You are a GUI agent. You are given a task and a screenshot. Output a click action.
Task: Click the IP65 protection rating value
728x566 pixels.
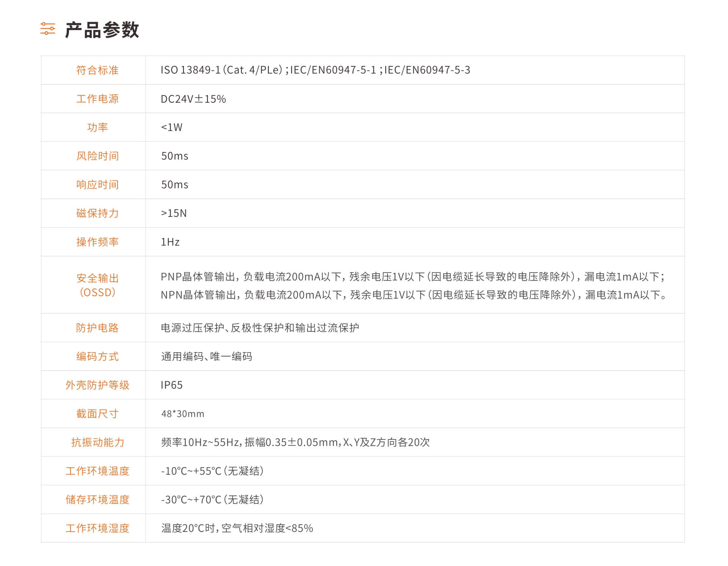(171, 385)
